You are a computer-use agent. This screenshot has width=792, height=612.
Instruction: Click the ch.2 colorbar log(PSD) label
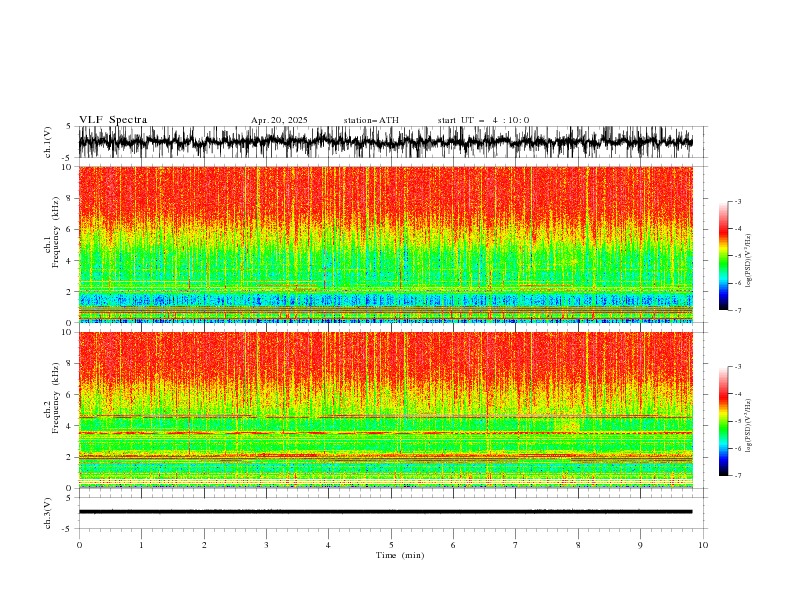click(749, 425)
